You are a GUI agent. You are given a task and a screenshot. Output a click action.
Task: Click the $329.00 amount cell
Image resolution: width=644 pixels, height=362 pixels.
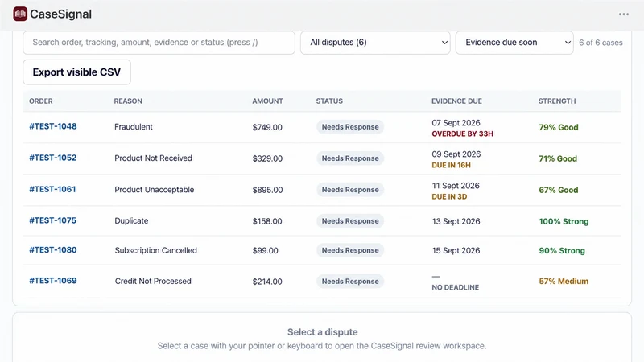point(267,158)
